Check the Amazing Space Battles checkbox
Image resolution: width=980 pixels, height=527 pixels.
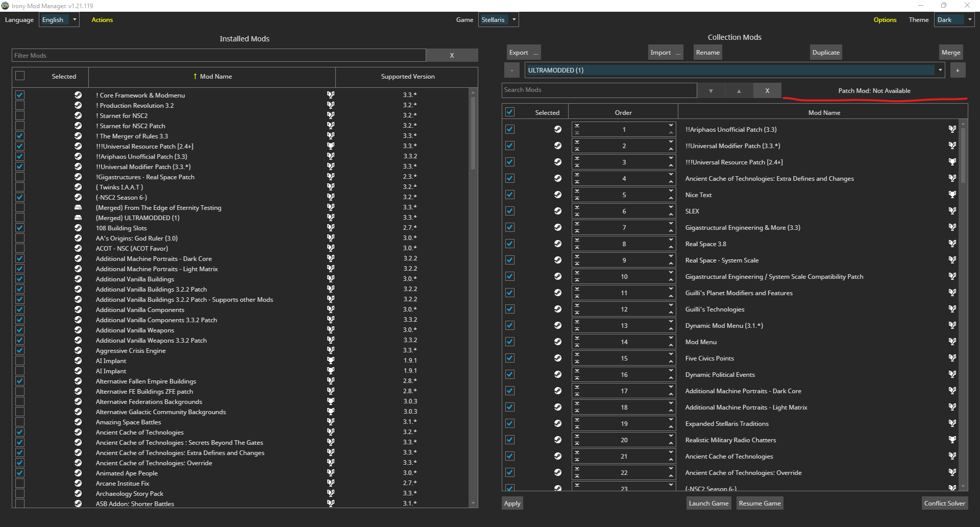[20, 422]
